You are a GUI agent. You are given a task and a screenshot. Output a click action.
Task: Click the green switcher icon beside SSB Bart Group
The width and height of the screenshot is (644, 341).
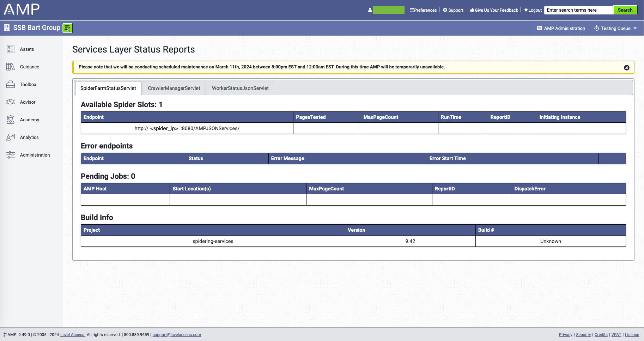(67, 28)
